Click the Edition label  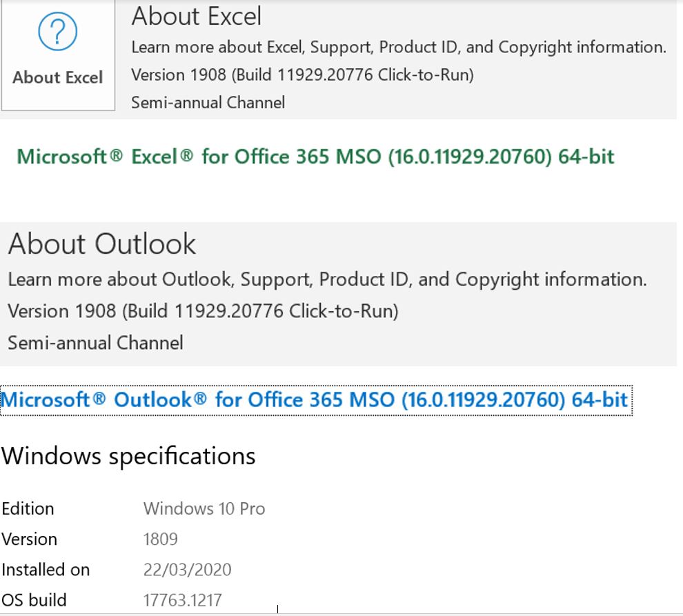click(x=28, y=509)
